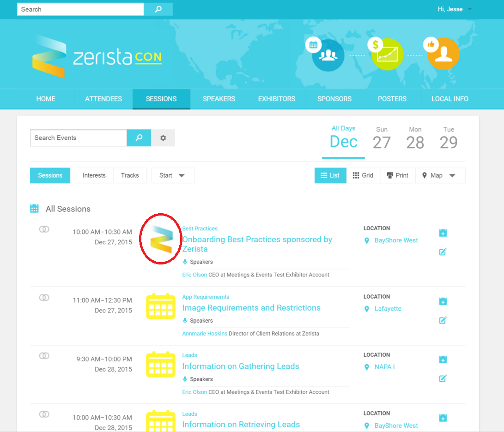504x432 pixels.
Task: Open Onboarding Best Practices sponsored by Zerista
Action: tap(257, 244)
